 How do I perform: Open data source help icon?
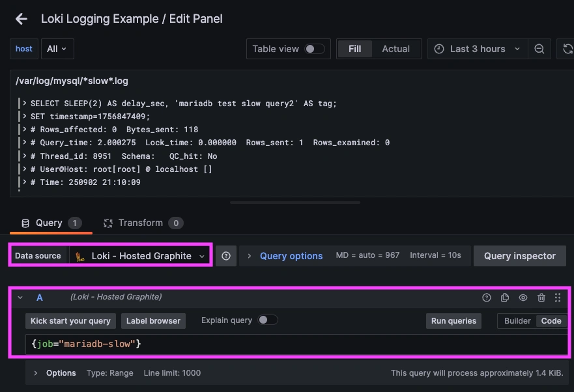226,256
